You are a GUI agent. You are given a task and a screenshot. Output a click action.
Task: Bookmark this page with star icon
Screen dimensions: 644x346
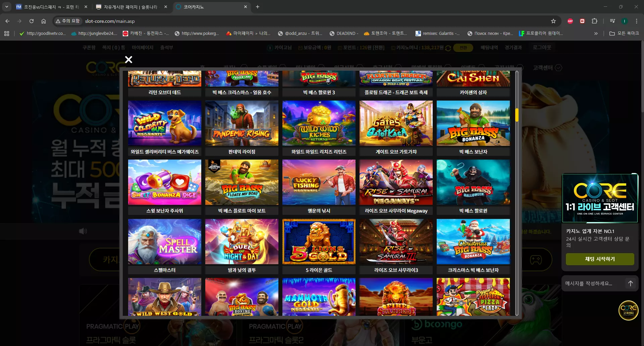(553, 21)
